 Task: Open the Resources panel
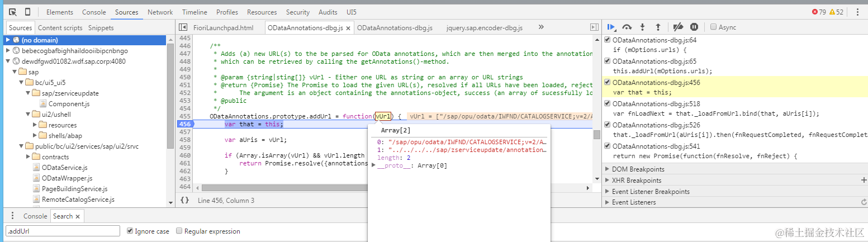tap(262, 12)
